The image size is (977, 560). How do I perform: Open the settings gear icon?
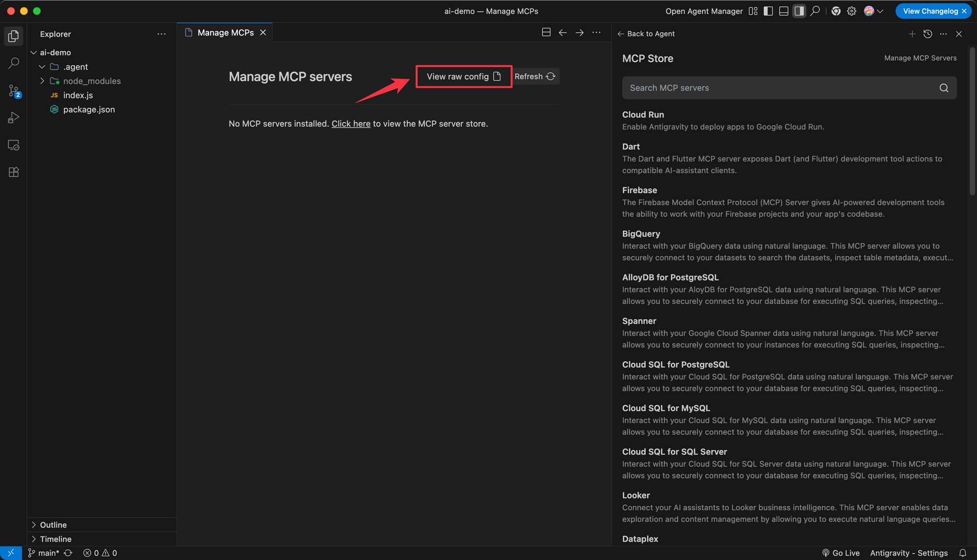pos(851,11)
